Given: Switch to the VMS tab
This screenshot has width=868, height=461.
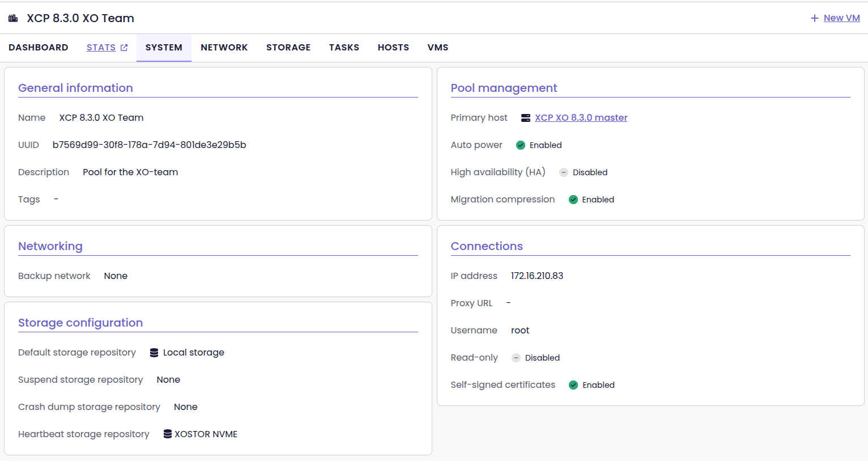Looking at the screenshot, I should (x=438, y=48).
